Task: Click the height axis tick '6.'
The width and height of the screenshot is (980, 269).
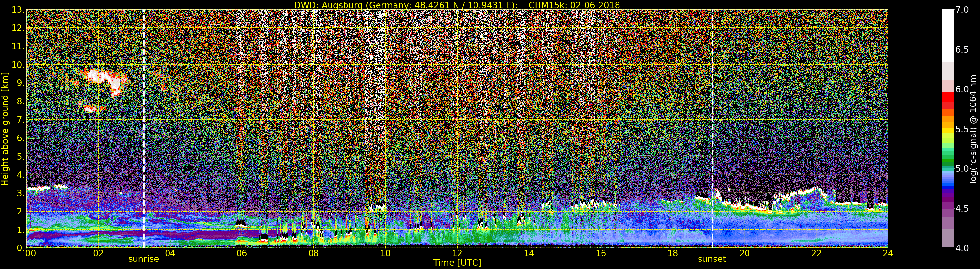Action: 21,138
